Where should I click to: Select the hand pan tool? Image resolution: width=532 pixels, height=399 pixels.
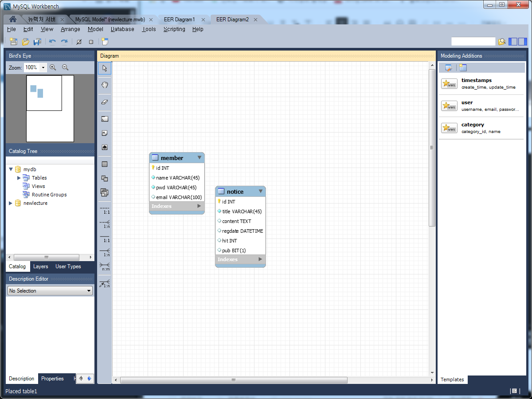click(x=105, y=85)
